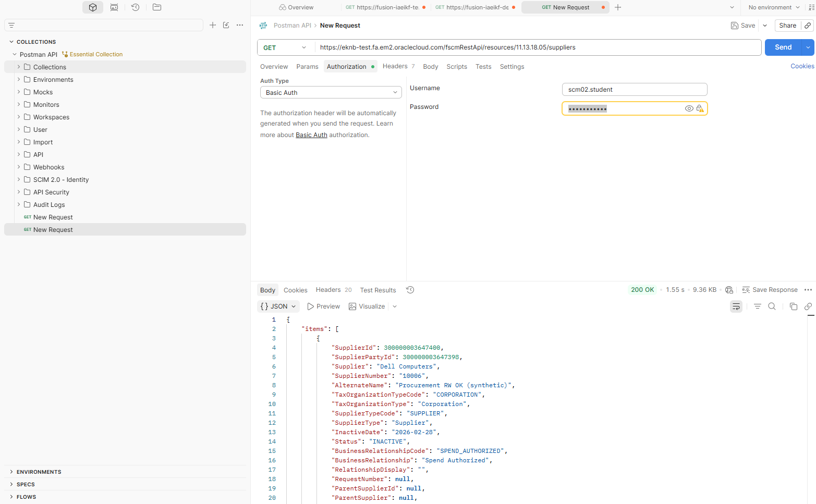
Task: Open the Auth Type Basic Auth dropdown
Action: coord(331,92)
